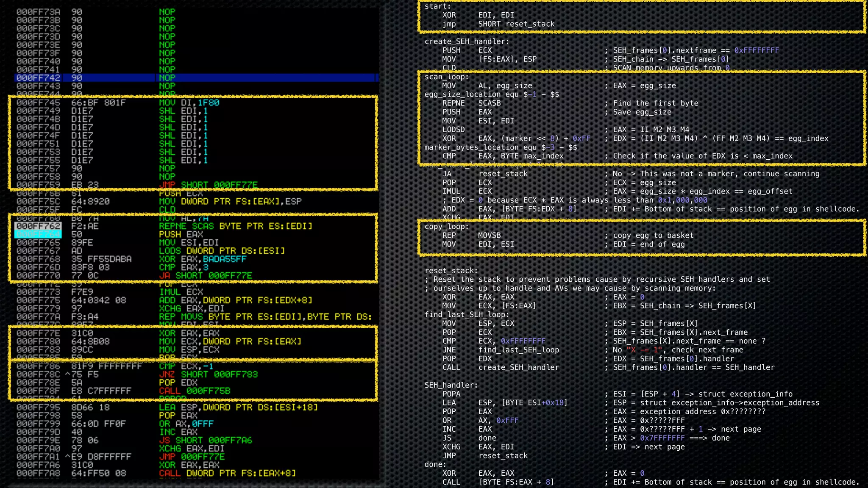Image resolution: width=868 pixels, height=488 pixels.
Task: Select 'MOV ECX, [FS:EAX]' source line
Action: click(490, 306)
